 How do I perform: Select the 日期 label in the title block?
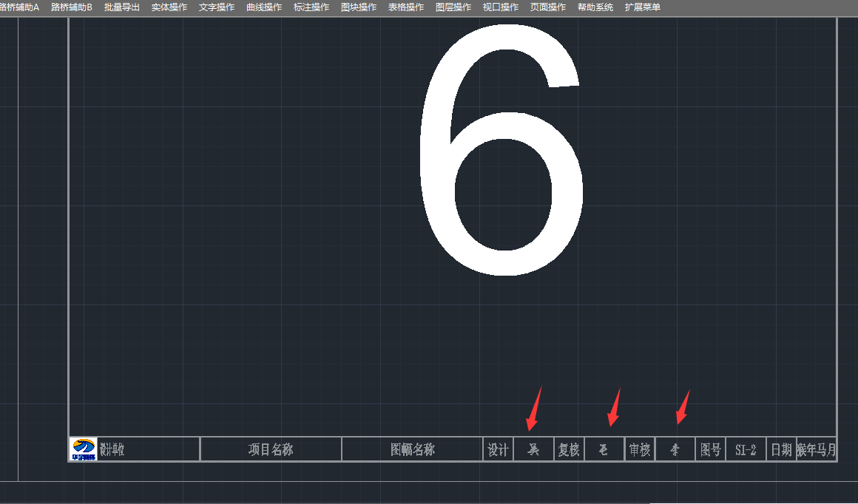pyautogui.click(x=781, y=450)
